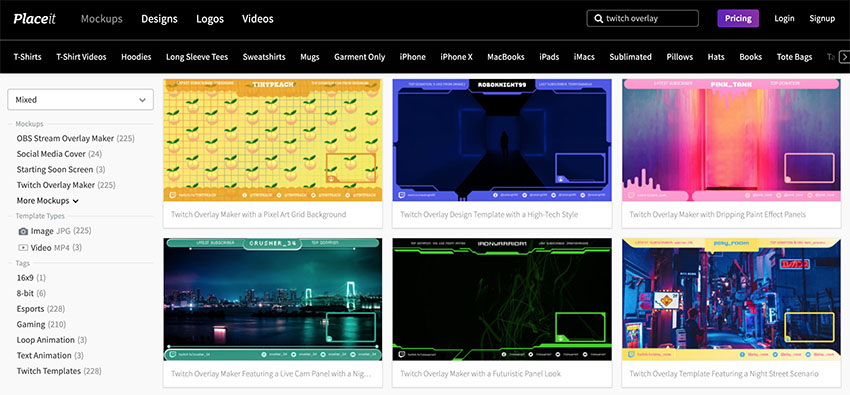Select the Tote Bags category
The height and width of the screenshot is (395, 850).
point(795,57)
